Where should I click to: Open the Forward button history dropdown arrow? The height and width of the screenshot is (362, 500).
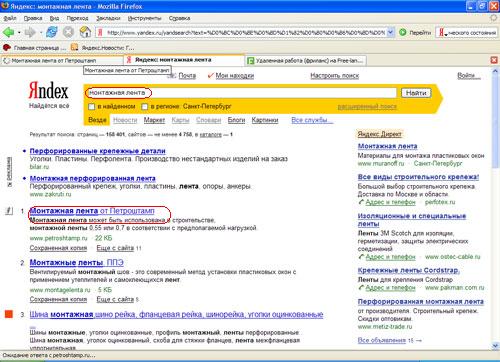tap(41, 33)
